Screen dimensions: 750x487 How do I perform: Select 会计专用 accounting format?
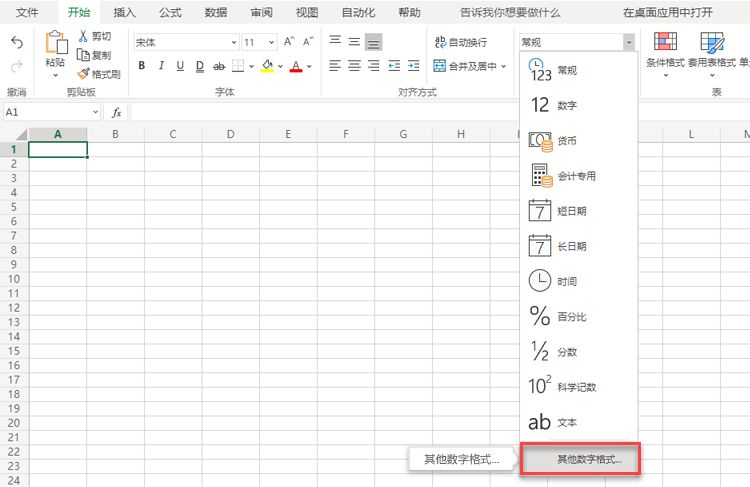[579, 176]
